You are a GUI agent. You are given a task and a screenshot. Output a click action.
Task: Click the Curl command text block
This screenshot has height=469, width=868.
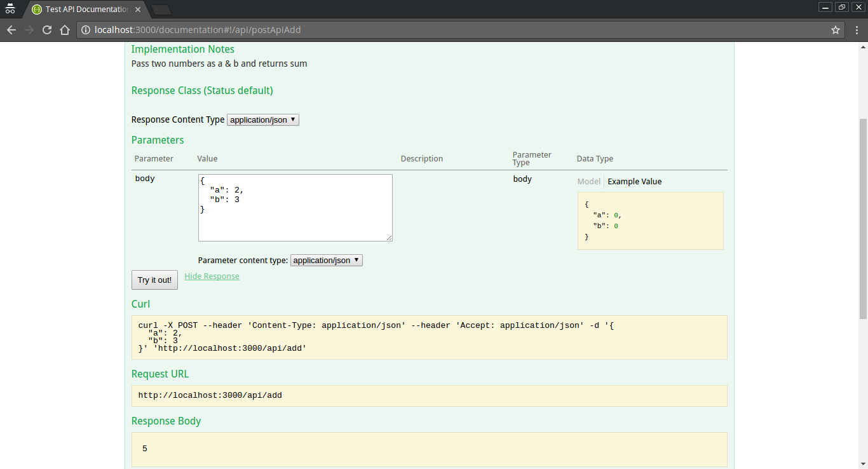pyautogui.click(x=430, y=337)
